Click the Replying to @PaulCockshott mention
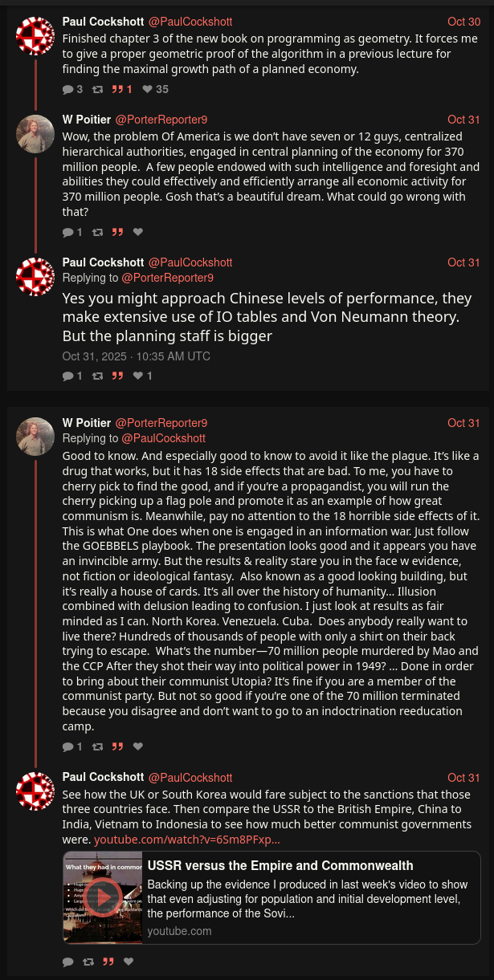 click(x=163, y=438)
